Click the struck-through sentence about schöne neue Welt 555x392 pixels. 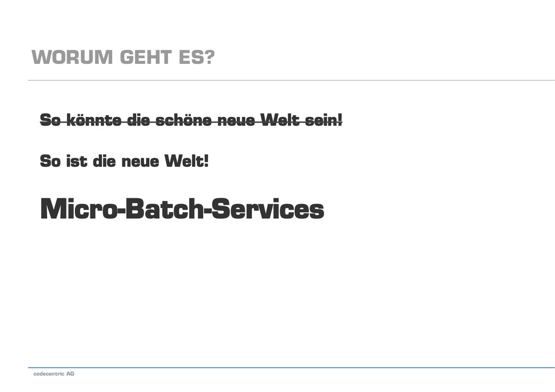pos(191,120)
